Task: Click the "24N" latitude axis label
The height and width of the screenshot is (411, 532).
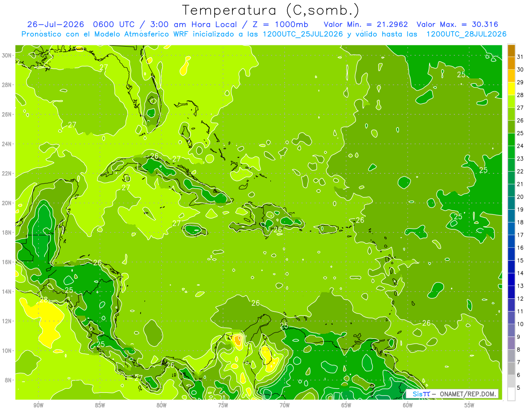Action: click(7, 144)
